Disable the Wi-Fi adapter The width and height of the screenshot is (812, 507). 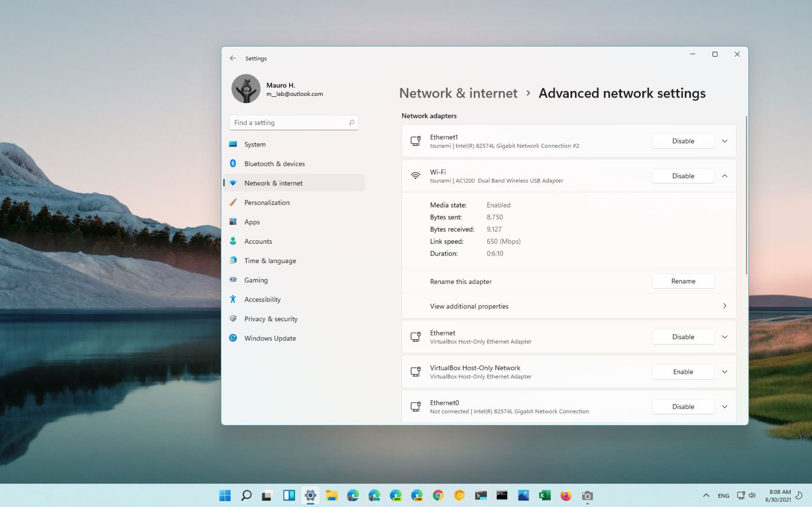click(x=683, y=176)
